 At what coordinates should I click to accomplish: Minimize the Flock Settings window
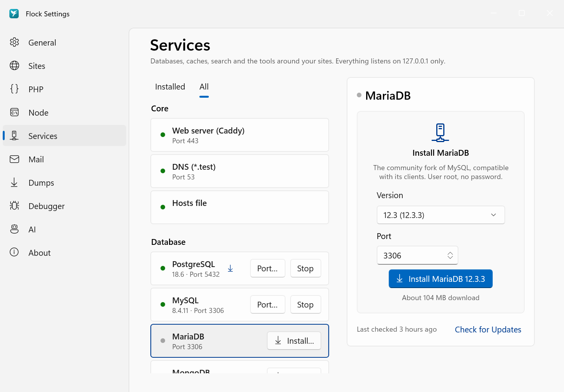pos(493,13)
